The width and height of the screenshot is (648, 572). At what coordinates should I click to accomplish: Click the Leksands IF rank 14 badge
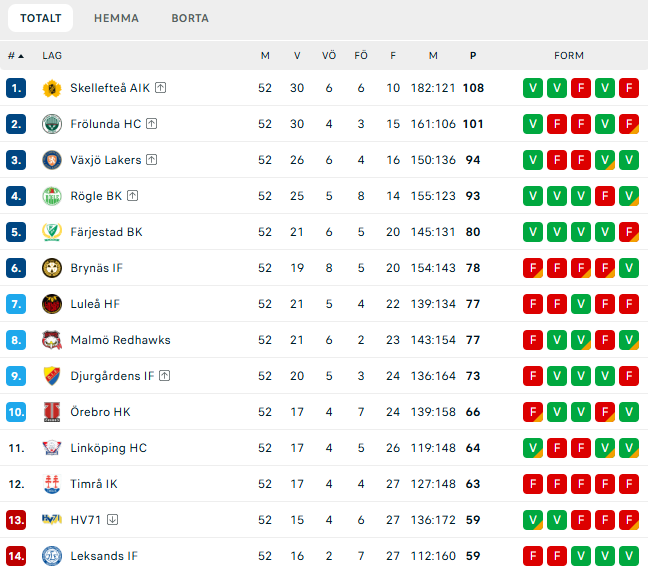pyautogui.click(x=16, y=556)
